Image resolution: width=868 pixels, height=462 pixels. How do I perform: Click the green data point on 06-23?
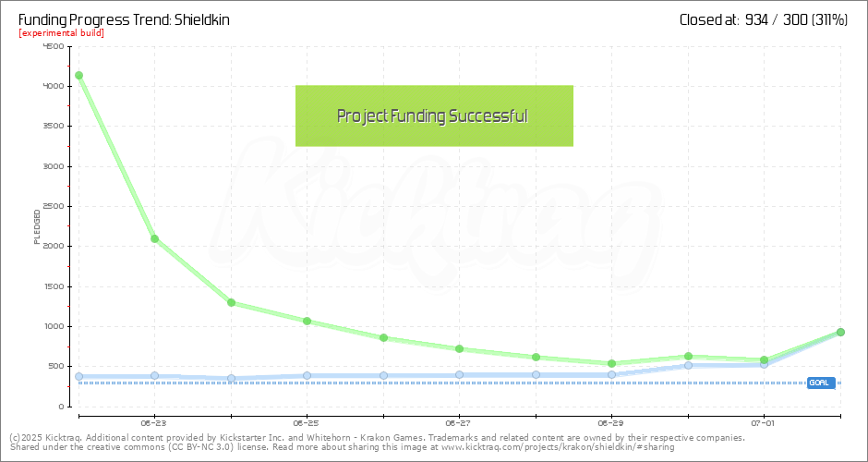pos(154,238)
